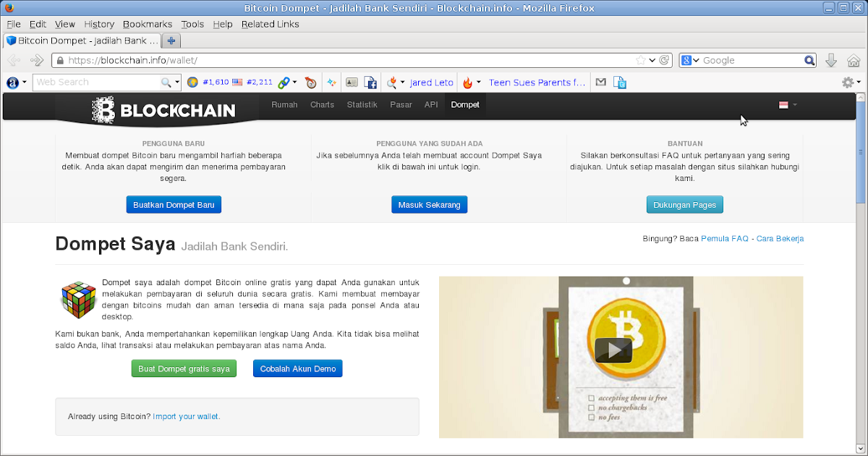Click the globe global rank icon

pyautogui.click(x=192, y=83)
